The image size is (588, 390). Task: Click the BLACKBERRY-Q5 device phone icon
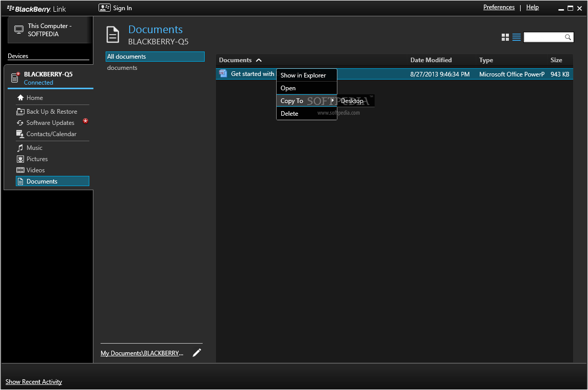15,77
